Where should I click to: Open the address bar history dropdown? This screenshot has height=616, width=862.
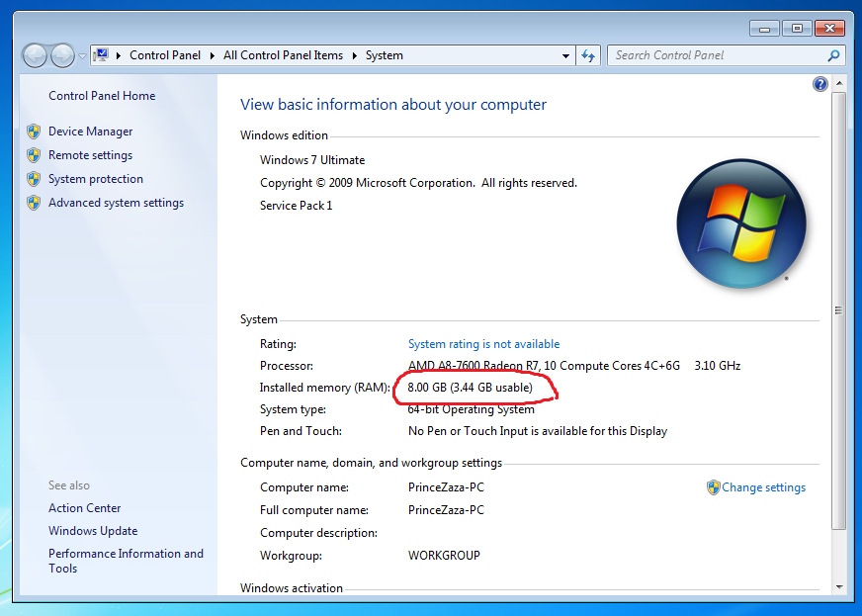click(x=565, y=56)
